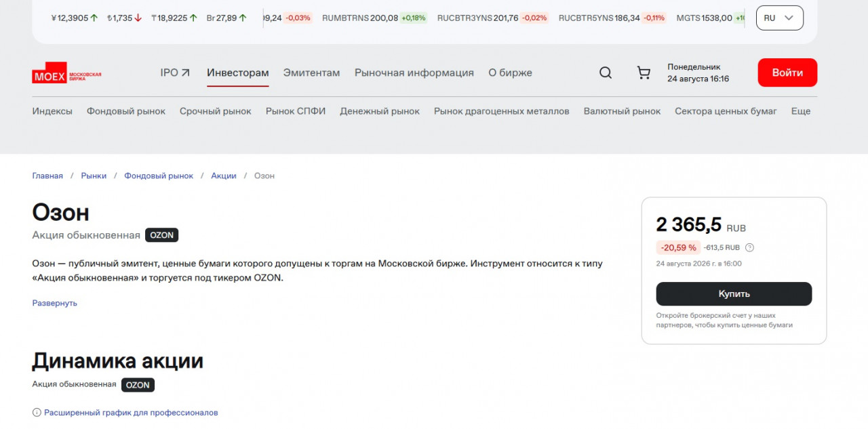Go to Индексы in the submenu
Screen dimensions: 868x429
click(52, 111)
